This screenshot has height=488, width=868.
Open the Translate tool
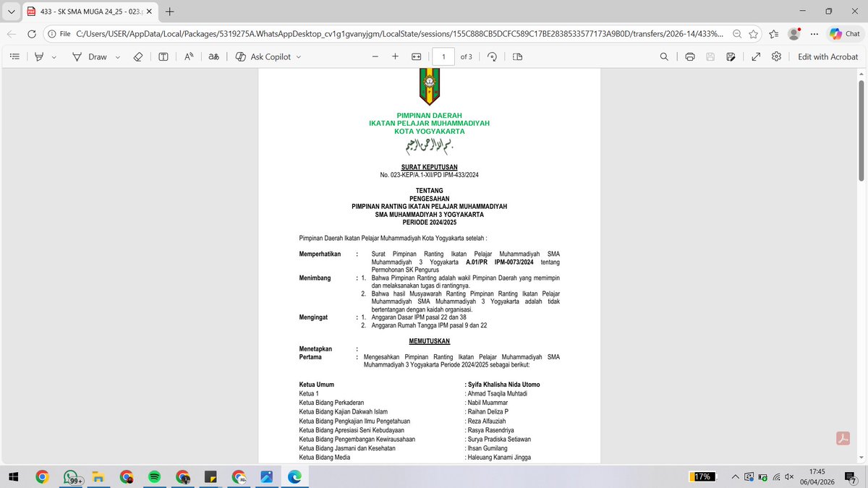[x=213, y=56]
